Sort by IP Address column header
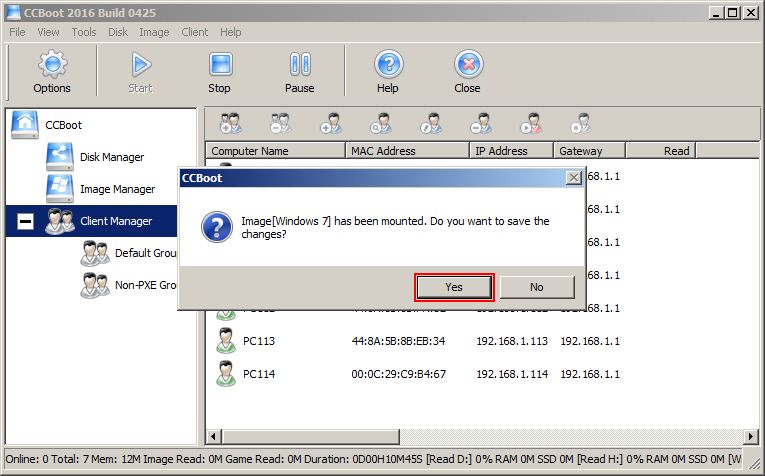765x476 pixels. [511, 151]
